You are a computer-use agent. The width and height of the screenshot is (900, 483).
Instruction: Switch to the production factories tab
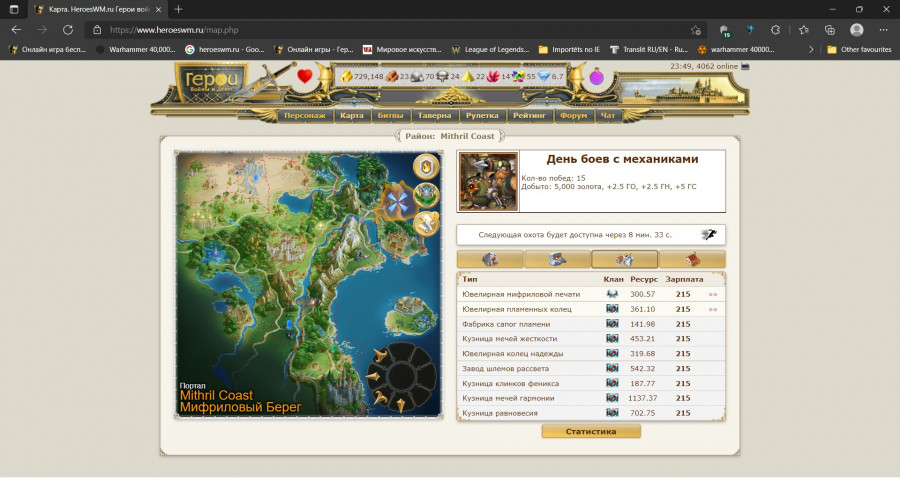tap(624, 260)
